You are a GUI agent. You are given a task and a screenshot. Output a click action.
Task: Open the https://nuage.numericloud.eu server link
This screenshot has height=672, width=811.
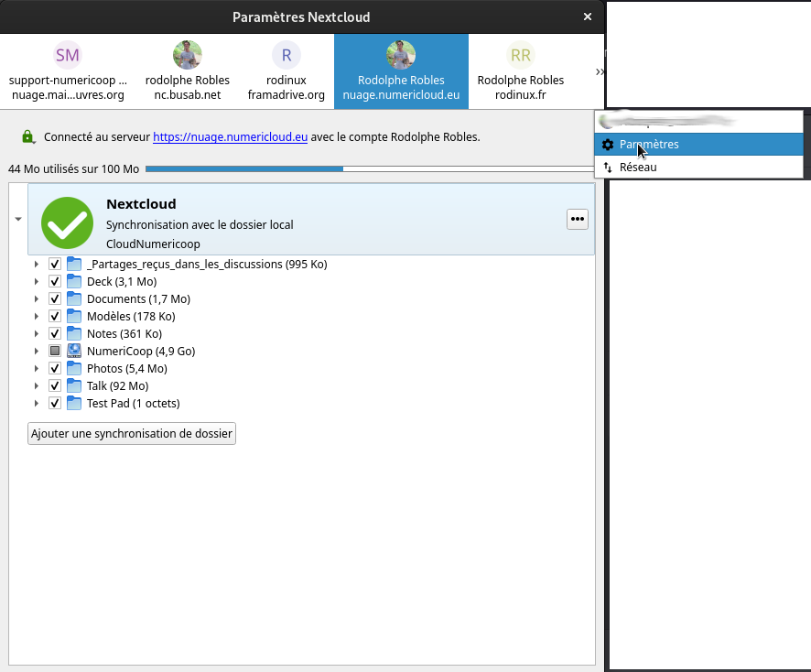click(x=230, y=137)
